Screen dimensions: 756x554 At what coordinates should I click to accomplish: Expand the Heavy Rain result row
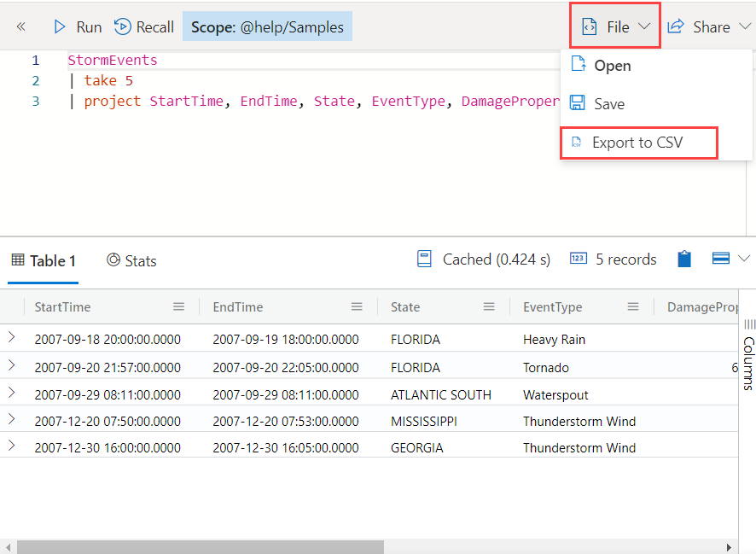point(11,338)
